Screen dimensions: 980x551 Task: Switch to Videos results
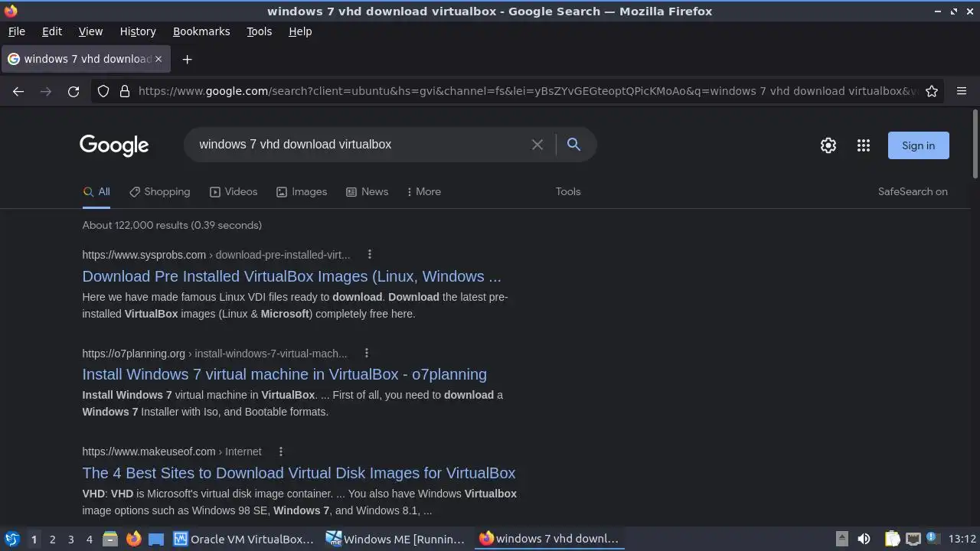point(234,191)
